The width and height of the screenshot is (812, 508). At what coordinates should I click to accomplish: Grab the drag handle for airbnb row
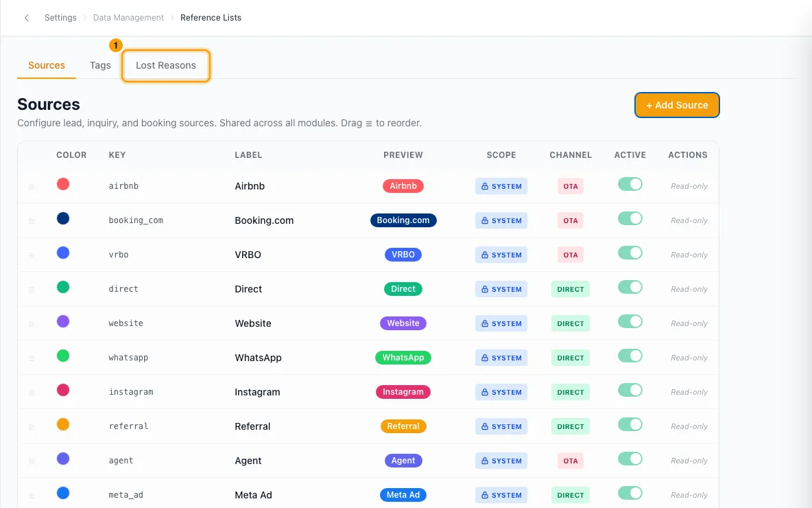[x=32, y=187]
